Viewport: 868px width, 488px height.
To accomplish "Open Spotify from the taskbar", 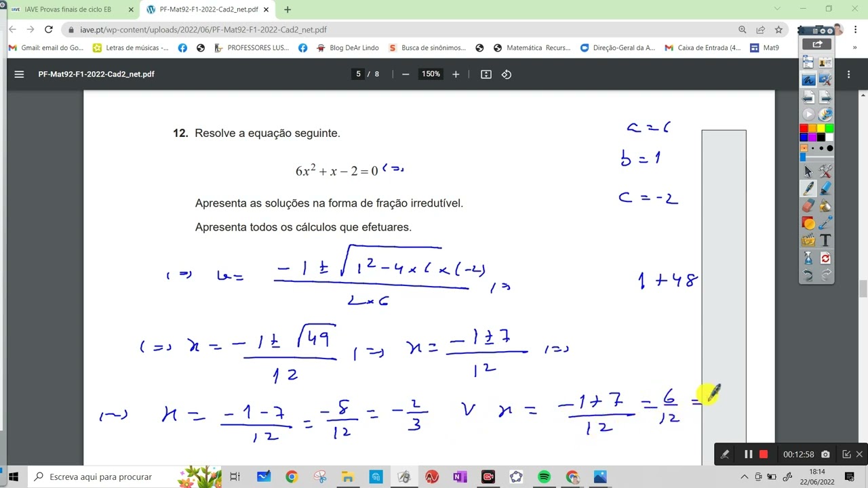I will [x=544, y=477].
